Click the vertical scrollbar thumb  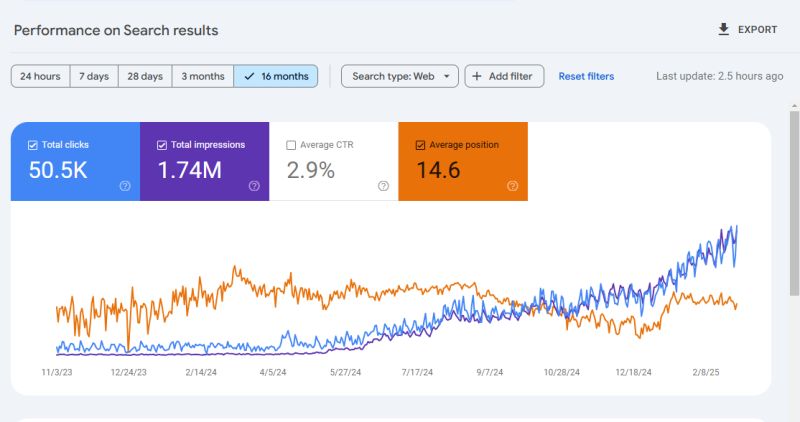[x=794, y=203]
